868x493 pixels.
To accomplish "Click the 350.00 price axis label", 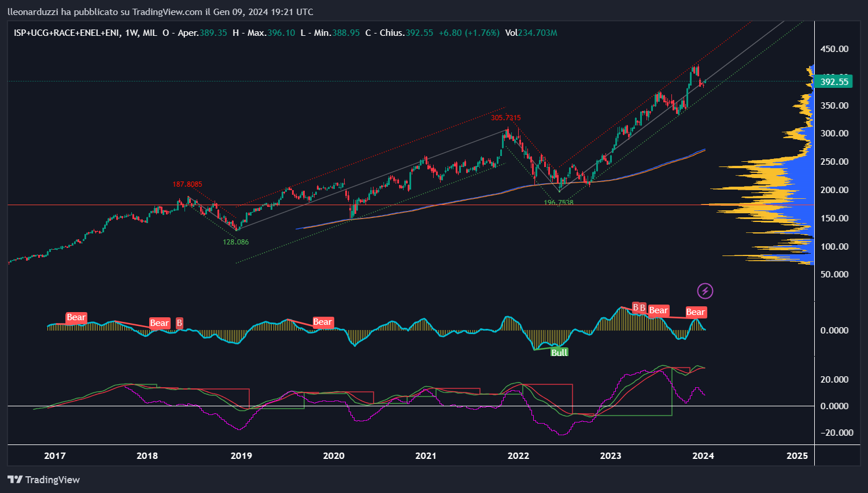I will point(834,106).
